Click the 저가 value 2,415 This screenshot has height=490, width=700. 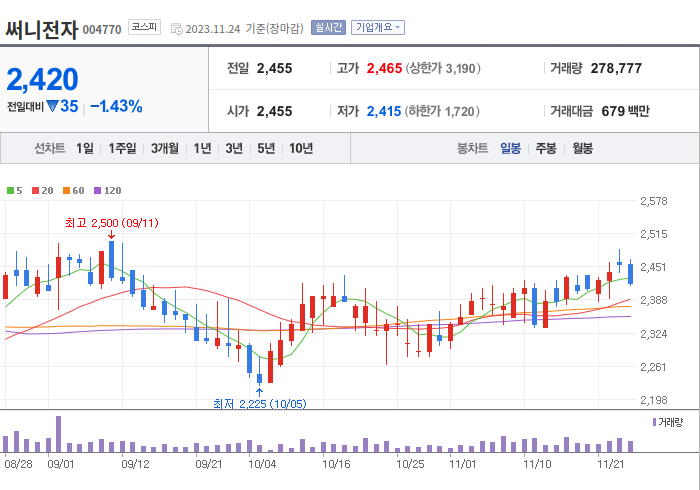[x=384, y=111]
